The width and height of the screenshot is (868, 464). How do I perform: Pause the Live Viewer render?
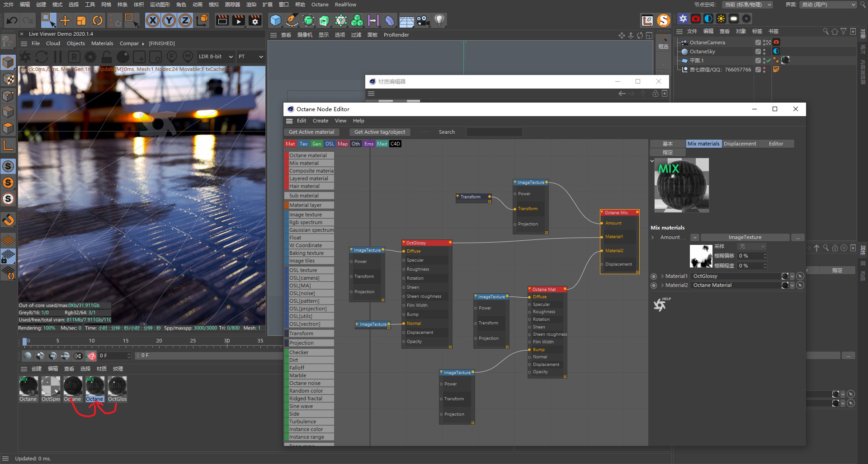tap(58, 57)
